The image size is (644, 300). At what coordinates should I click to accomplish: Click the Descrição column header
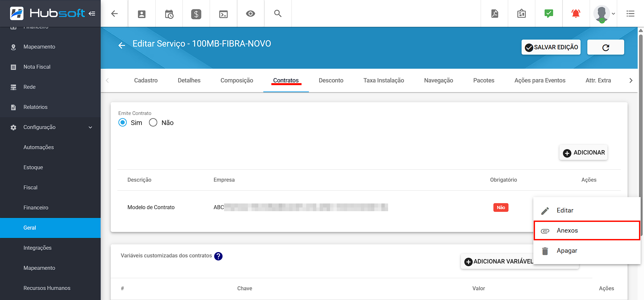point(140,180)
